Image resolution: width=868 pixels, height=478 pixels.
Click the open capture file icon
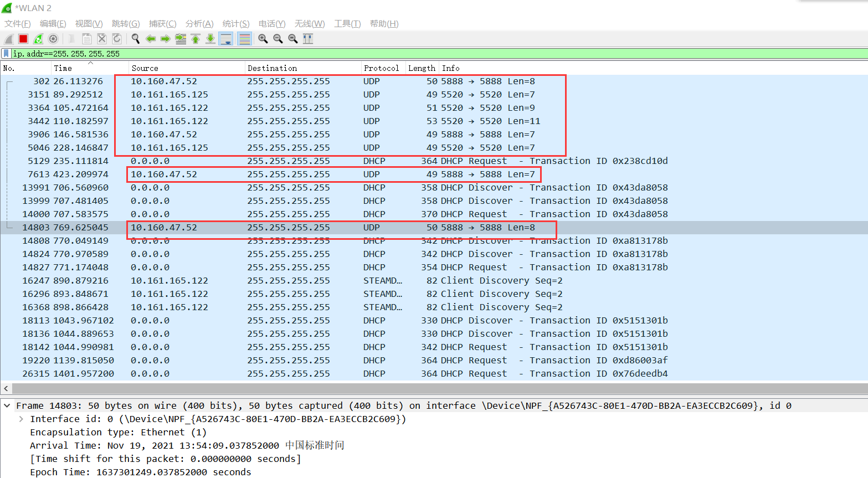coord(72,39)
